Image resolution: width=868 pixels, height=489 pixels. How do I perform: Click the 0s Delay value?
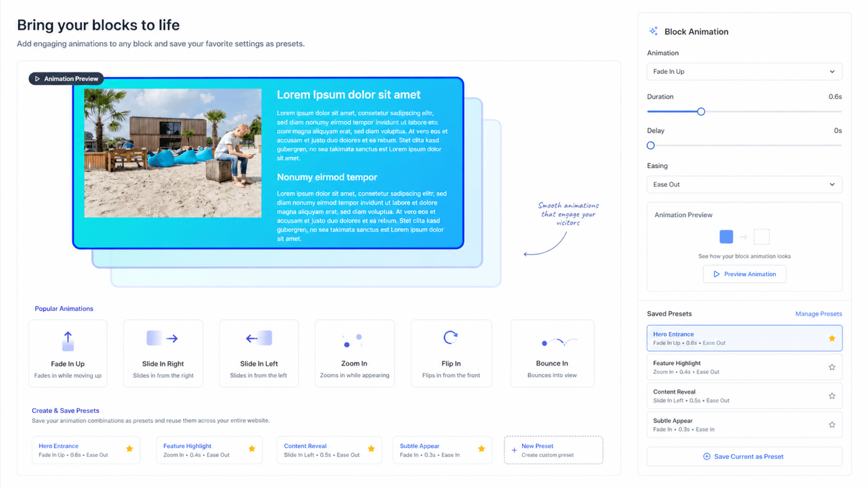pyautogui.click(x=838, y=131)
